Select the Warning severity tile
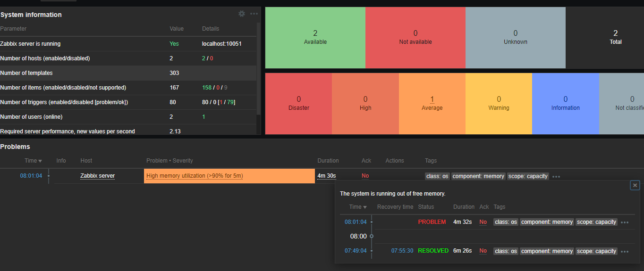Image resolution: width=644 pixels, height=271 pixels. pos(499,104)
